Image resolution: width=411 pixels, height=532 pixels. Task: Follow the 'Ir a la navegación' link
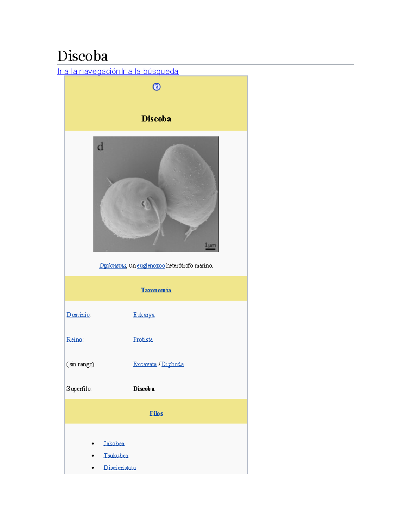pos(89,71)
